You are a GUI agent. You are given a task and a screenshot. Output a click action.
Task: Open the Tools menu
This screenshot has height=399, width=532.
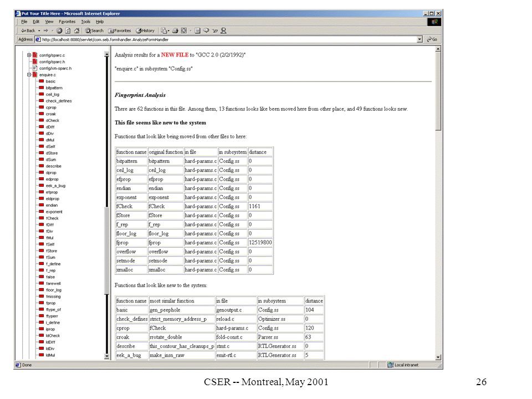pyautogui.click(x=85, y=22)
